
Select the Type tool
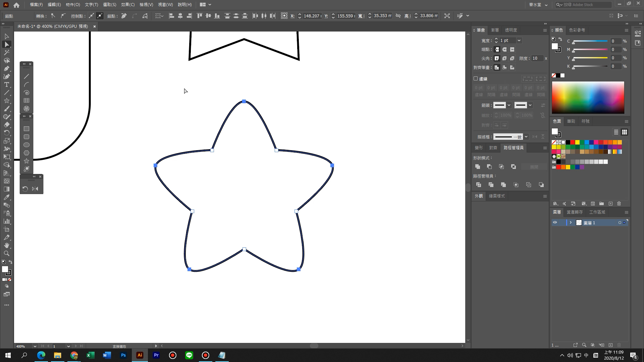(6, 84)
